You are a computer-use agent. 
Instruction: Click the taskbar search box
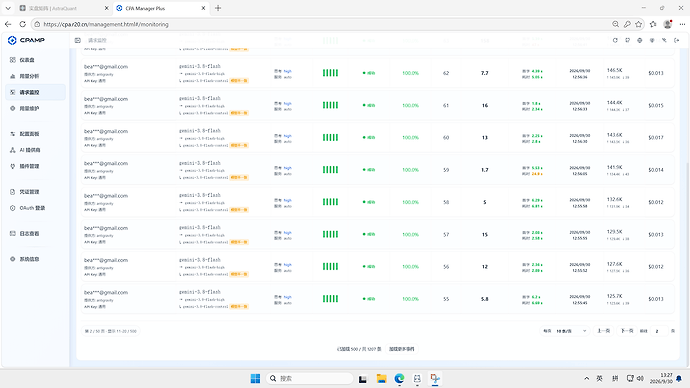310,378
